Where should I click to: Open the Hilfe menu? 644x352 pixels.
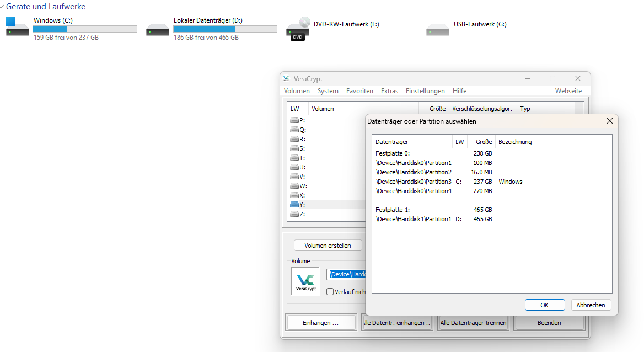pos(459,91)
